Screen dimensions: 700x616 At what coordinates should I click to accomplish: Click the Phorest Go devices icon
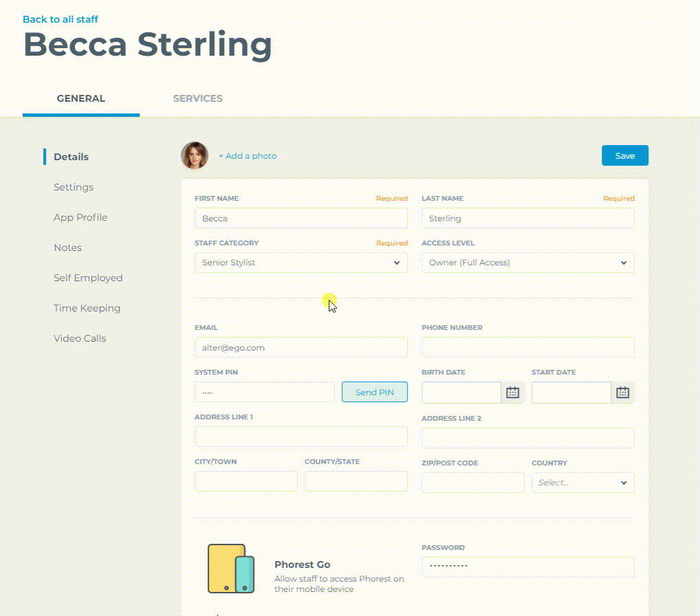(x=231, y=569)
